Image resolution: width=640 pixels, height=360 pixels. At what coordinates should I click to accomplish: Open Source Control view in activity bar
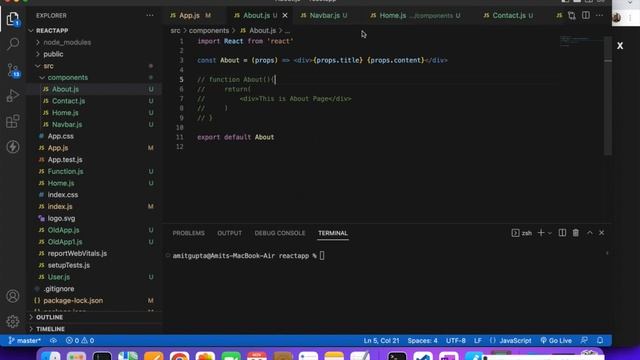pos(13,70)
